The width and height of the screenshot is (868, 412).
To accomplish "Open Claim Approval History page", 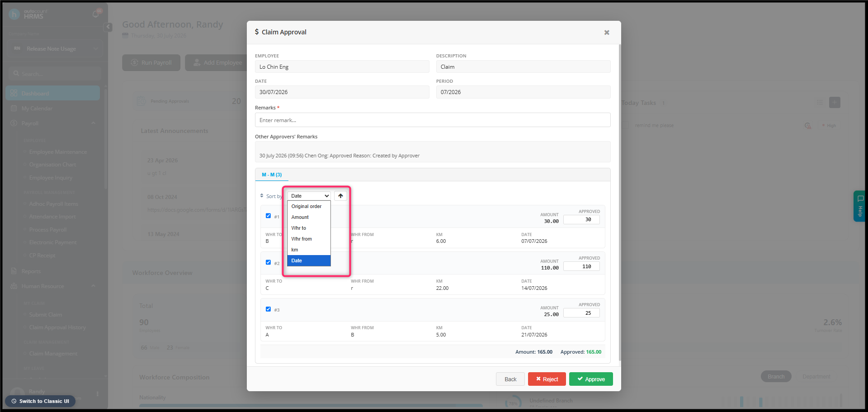I will pyautogui.click(x=57, y=327).
